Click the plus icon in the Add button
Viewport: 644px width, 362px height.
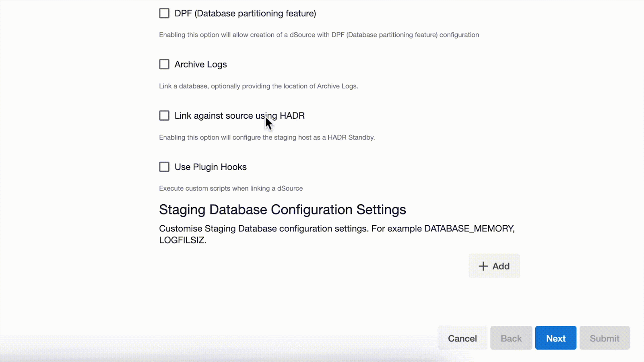[x=483, y=266]
